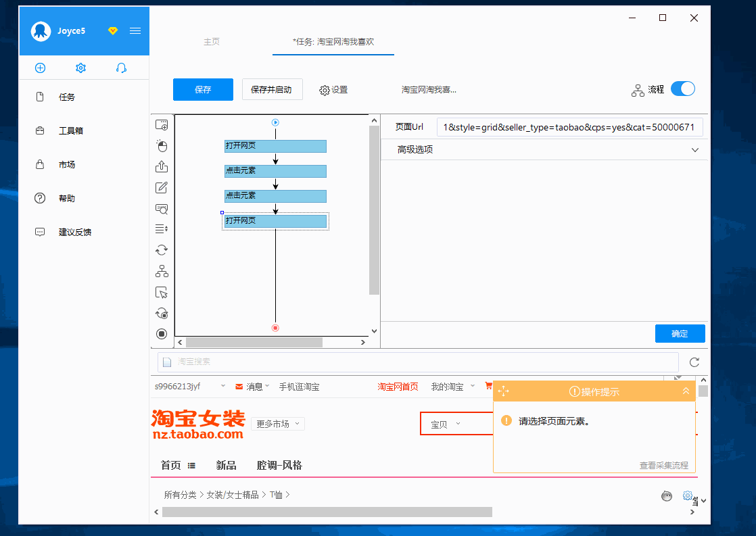The image size is (756, 536).
Task: Select the open web page tool icon
Action: tap(162, 125)
